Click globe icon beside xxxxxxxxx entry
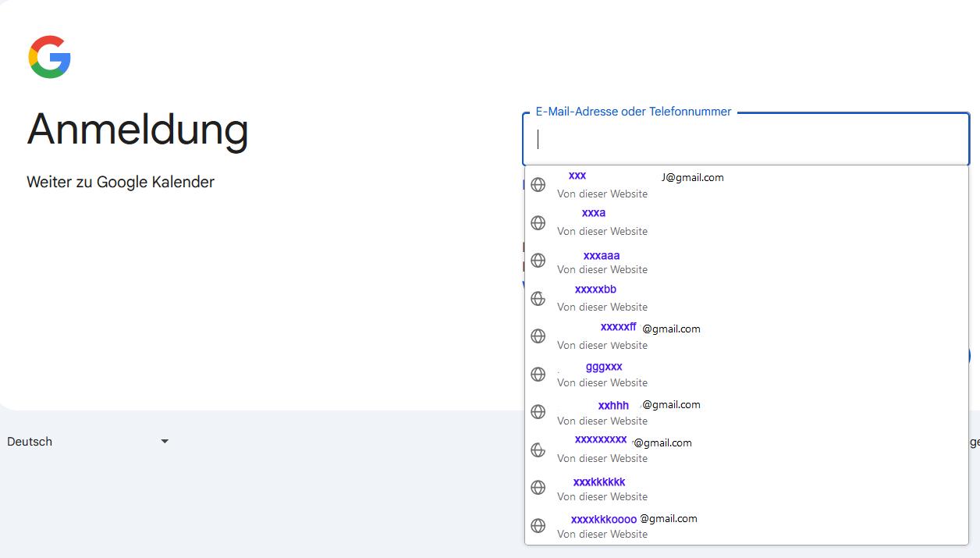Viewport: 980px width, 558px height. 538,450
